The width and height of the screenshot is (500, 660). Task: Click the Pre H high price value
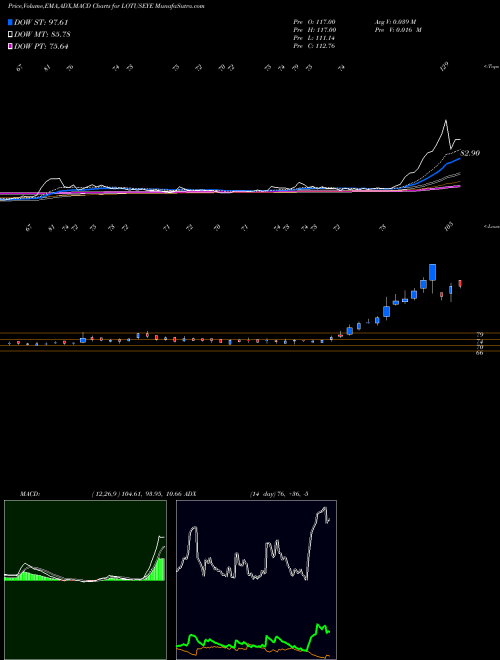(x=314, y=30)
